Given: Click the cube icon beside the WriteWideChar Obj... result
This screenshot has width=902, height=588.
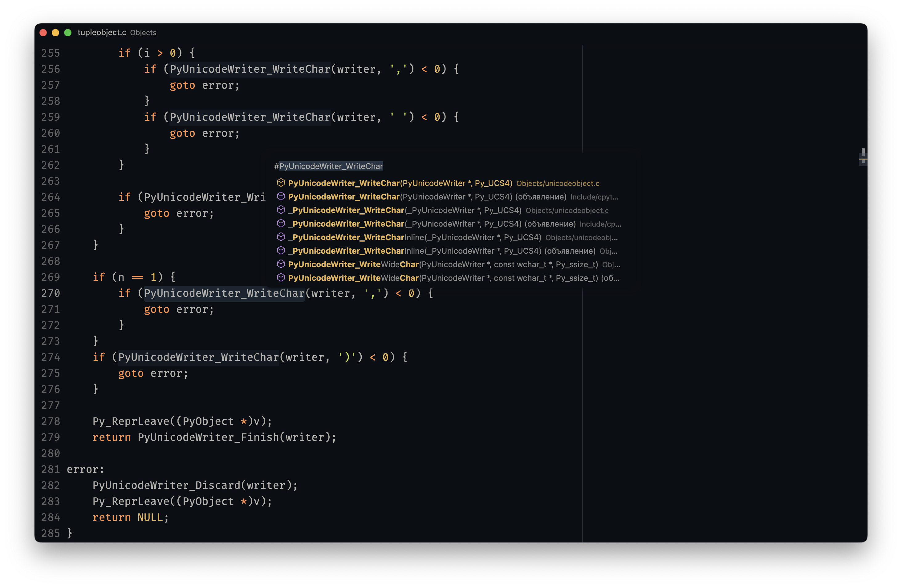Looking at the screenshot, I should 281,264.
